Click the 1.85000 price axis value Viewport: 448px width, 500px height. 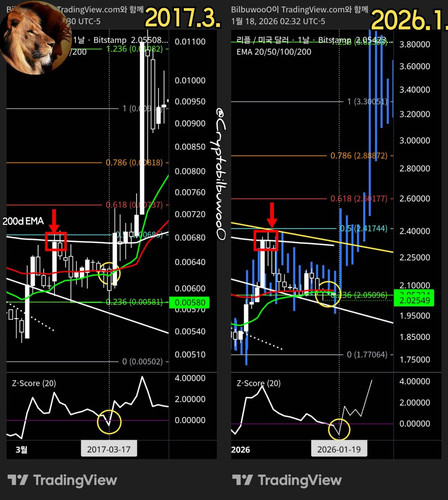pos(415,337)
